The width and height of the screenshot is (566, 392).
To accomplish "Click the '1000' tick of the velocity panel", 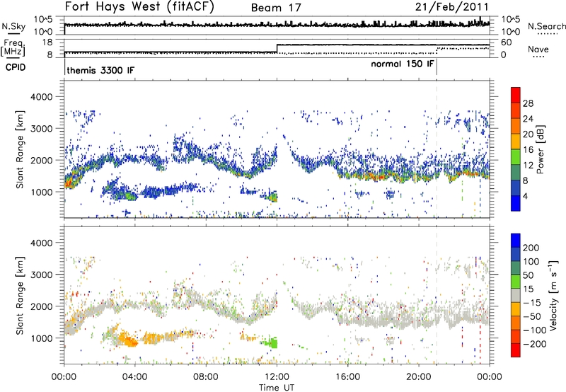I will click(x=41, y=338).
